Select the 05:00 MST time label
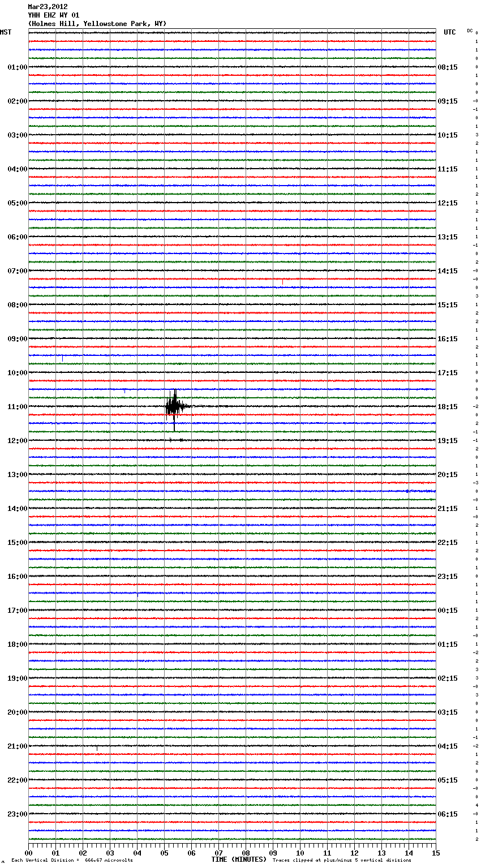 pyautogui.click(x=18, y=203)
